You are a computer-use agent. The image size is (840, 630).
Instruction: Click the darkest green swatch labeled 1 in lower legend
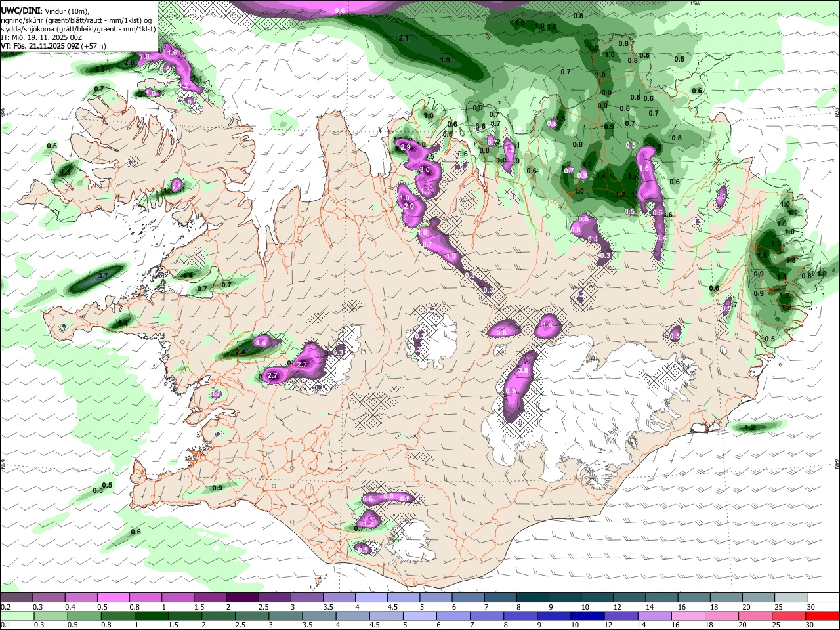pos(151,616)
